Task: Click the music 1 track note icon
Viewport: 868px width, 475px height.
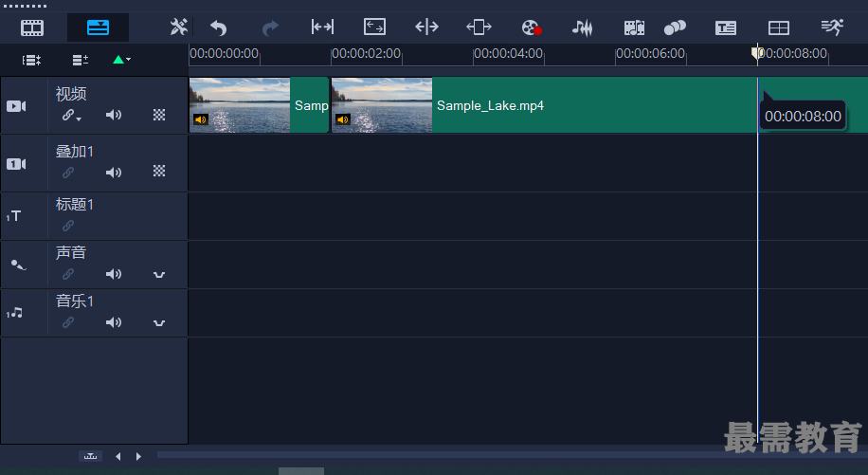Action: [x=14, y=313]
